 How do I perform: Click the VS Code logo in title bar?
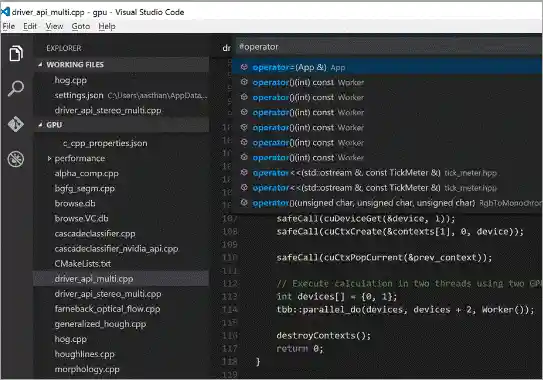[5, 12]
